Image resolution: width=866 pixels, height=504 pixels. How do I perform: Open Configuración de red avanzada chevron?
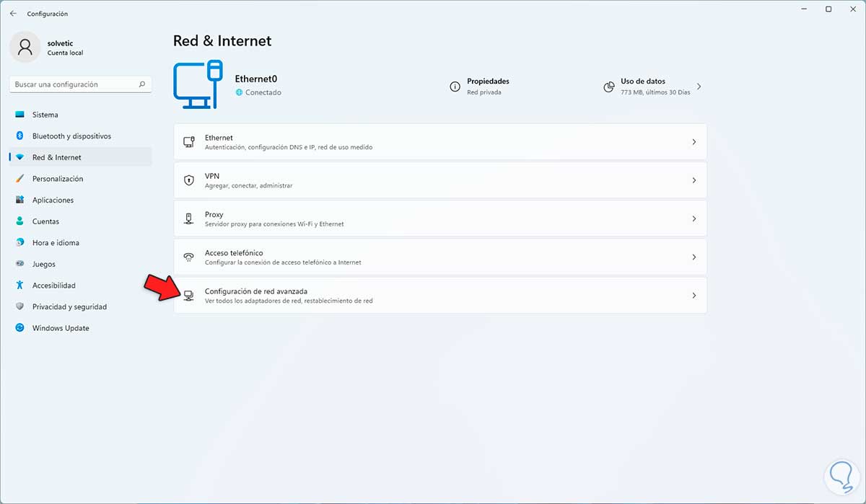click(x=694, y=296)
